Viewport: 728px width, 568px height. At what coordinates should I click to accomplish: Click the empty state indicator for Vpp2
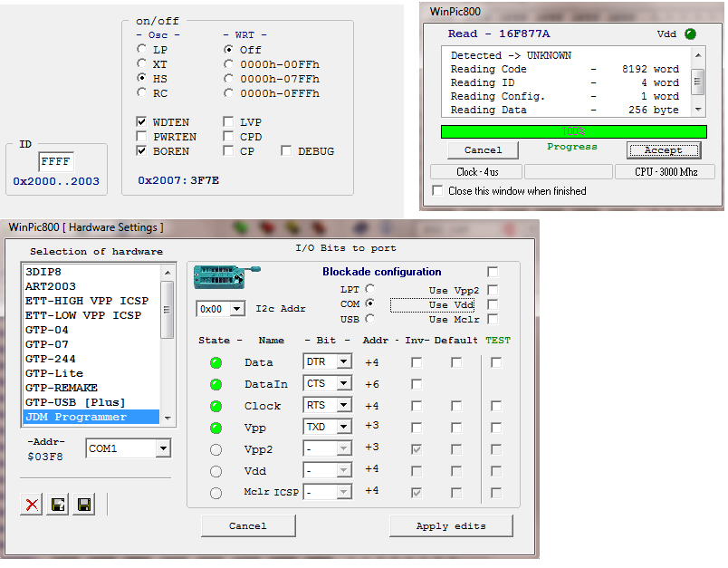tap(216, 449)
